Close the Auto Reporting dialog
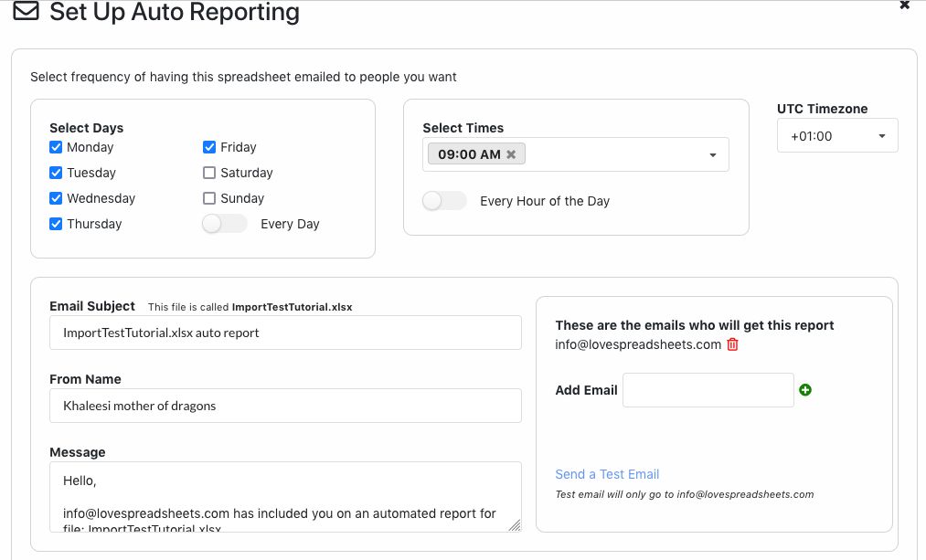Image resolution: width=926 pixels, height=560 pixels. (x=904, y=5)
